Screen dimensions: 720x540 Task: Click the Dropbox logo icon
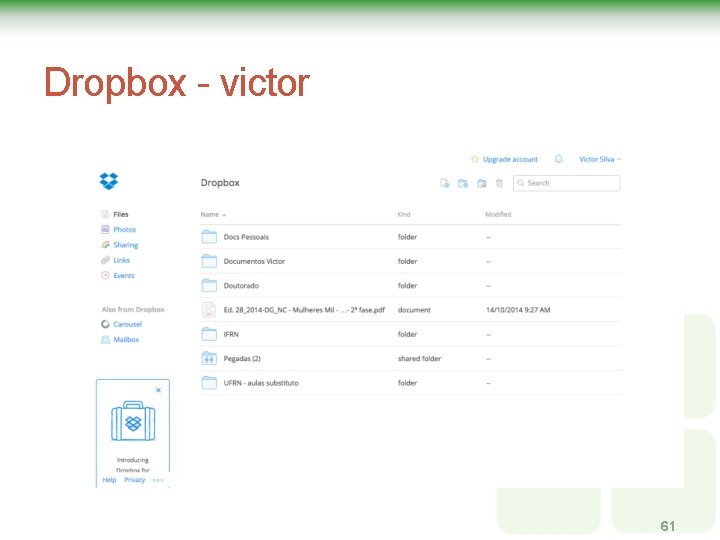point(109,181)
